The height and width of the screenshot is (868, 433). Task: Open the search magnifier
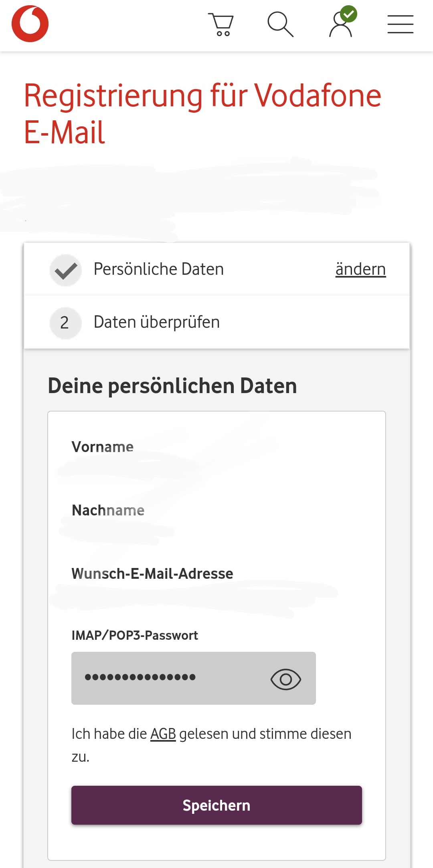[x=280, y=24]
